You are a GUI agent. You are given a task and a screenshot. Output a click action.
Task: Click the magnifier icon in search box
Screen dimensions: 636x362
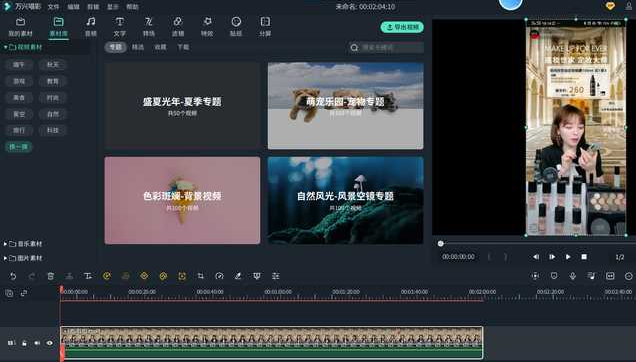click(355, 48)
